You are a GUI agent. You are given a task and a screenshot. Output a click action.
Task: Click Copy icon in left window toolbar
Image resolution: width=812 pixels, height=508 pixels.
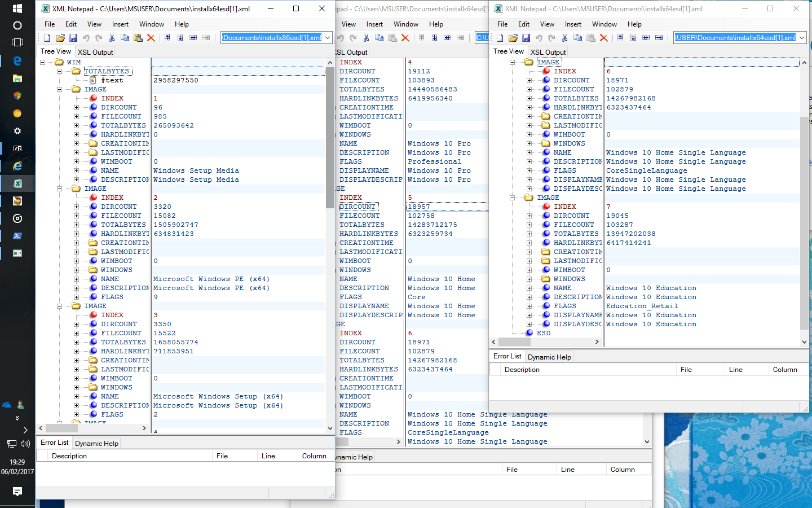coord(125,38)
